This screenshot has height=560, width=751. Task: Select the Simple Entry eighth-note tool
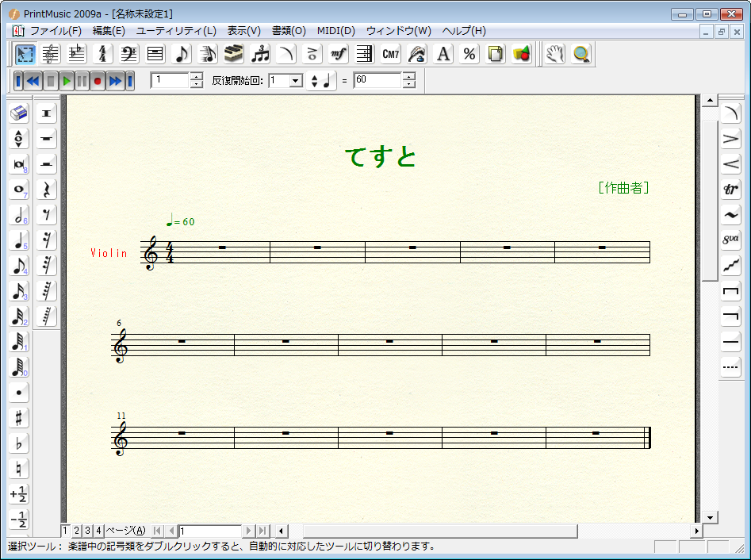click(182, 54)
